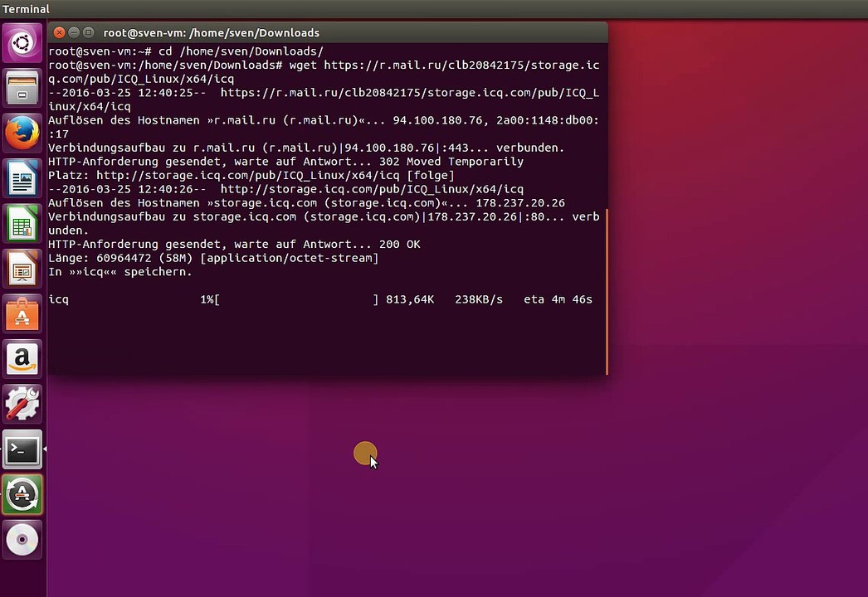Maximize the terminal window
868x597 pixels.
(x=88, y=32)
